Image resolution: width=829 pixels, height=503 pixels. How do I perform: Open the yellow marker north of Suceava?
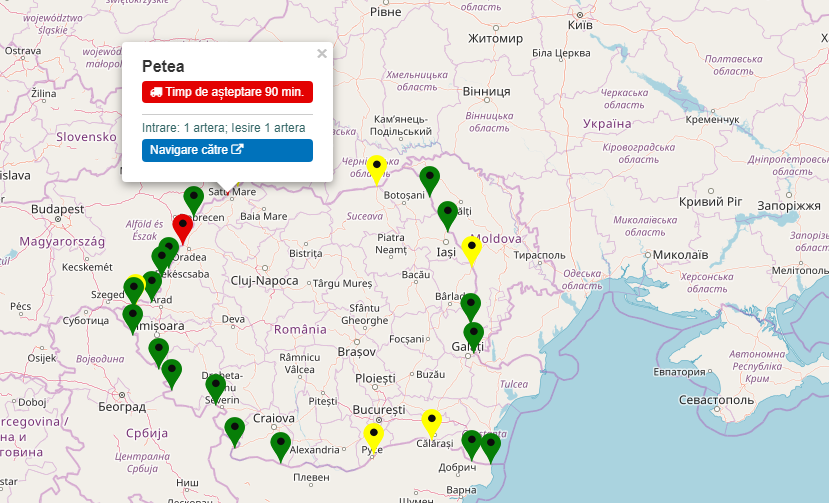pos(377,168)
